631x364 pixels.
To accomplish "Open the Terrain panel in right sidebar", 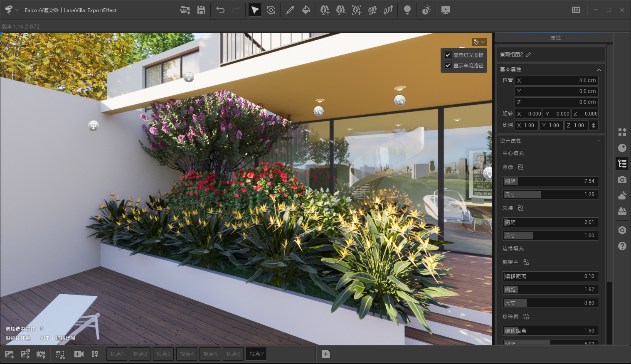I will click(x=622, y=211).
